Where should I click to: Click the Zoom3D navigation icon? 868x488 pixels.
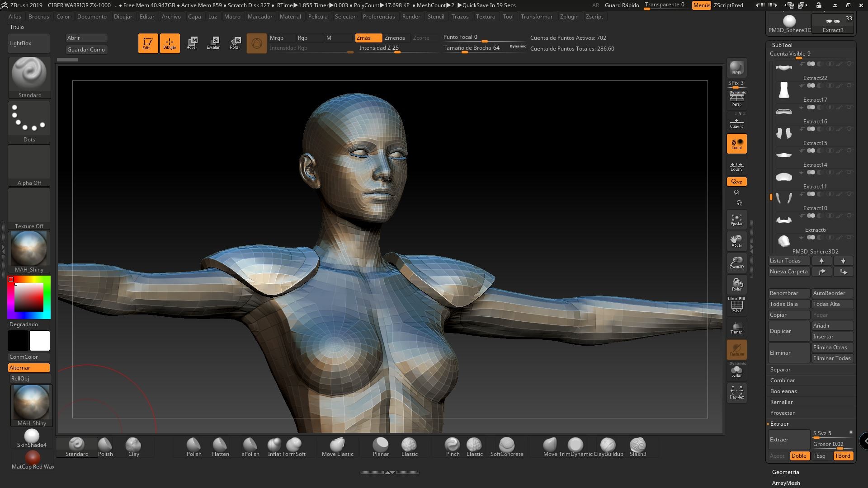click(736, 263)
